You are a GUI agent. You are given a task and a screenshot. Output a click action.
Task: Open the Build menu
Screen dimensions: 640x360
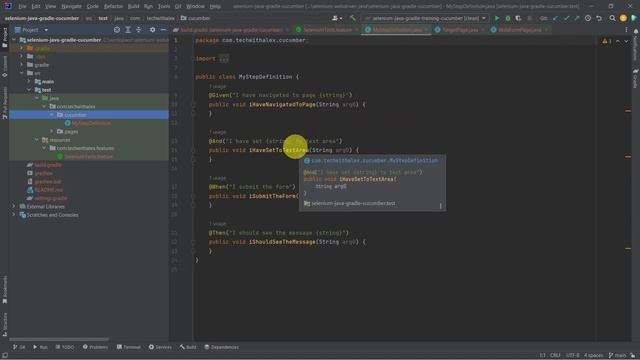133,6
